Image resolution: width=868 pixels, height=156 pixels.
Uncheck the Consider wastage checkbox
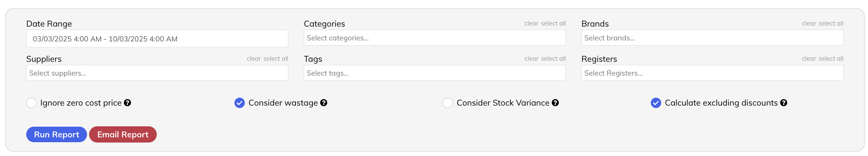click(240, 103)
